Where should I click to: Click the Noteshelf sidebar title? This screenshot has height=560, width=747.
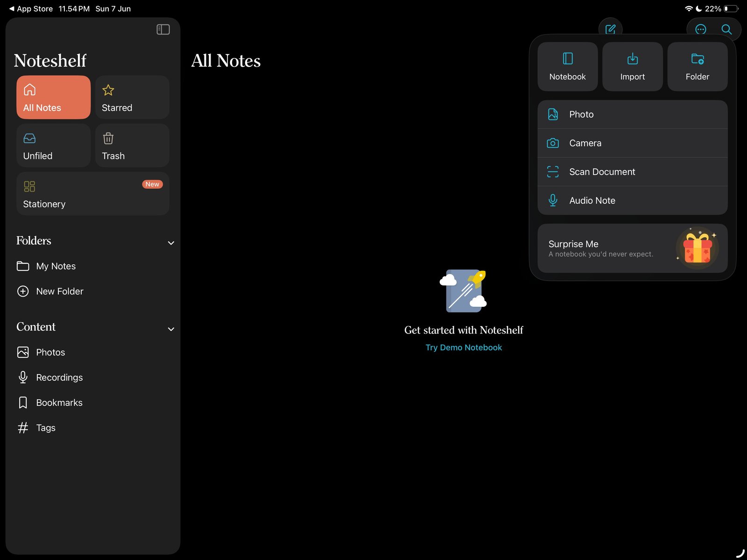point(50,61)
